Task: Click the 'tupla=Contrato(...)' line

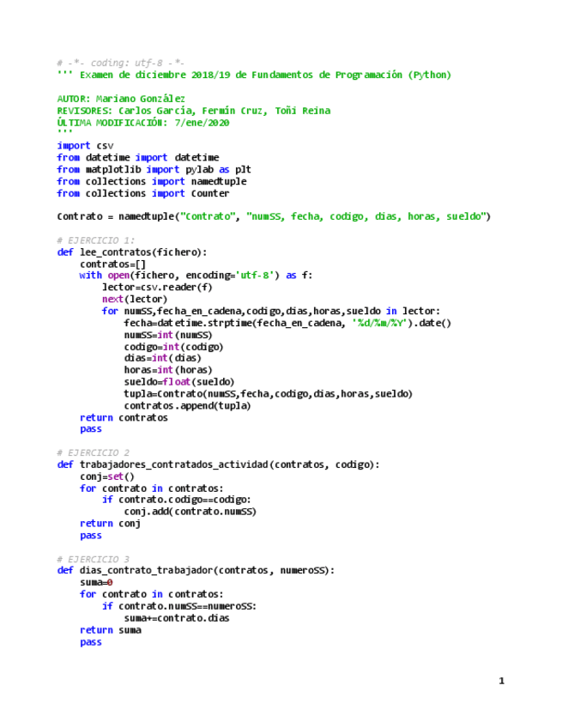Action: [269, 394]
